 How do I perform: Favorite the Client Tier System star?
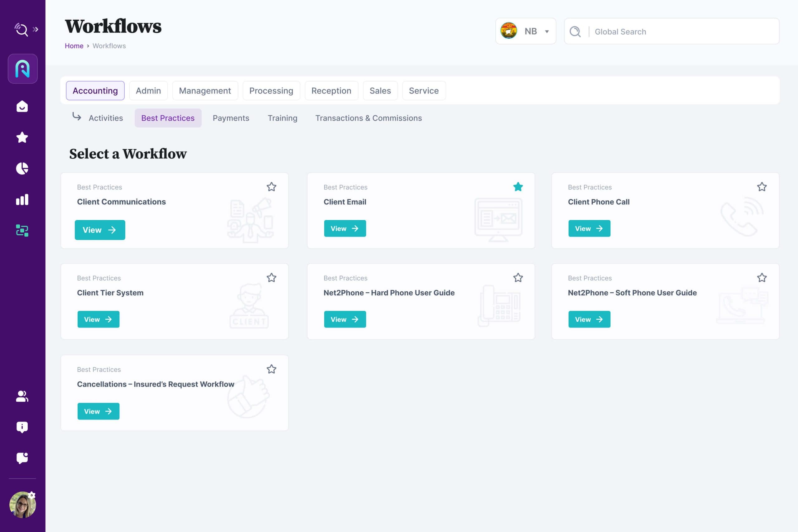click(x=271, y=278)
